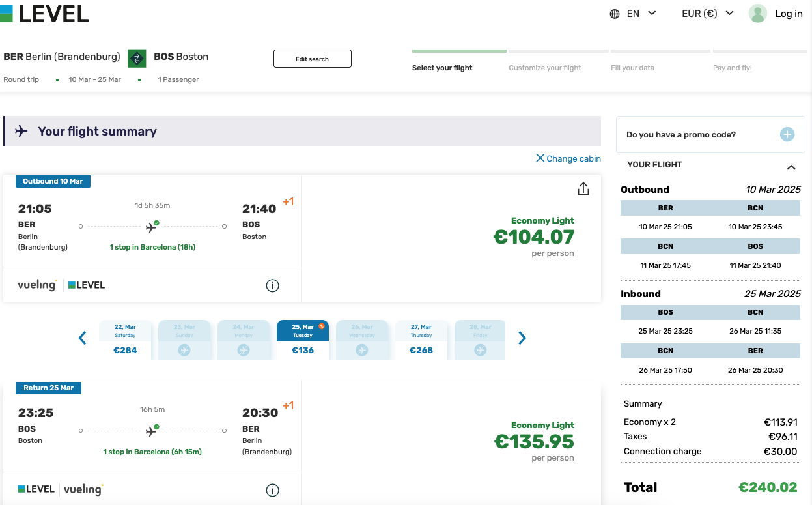Open the language globe icon
The width and height of the screenshot is (812, 505).
(615, 14)
